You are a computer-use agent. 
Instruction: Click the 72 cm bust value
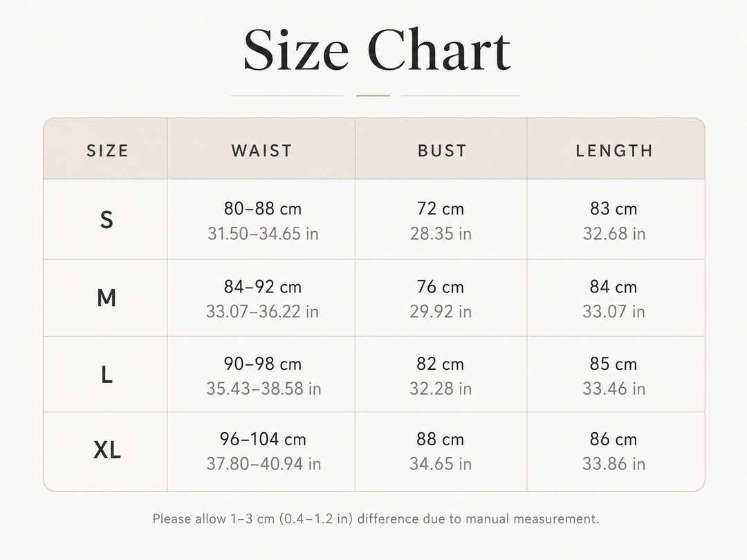pos(440,209)
